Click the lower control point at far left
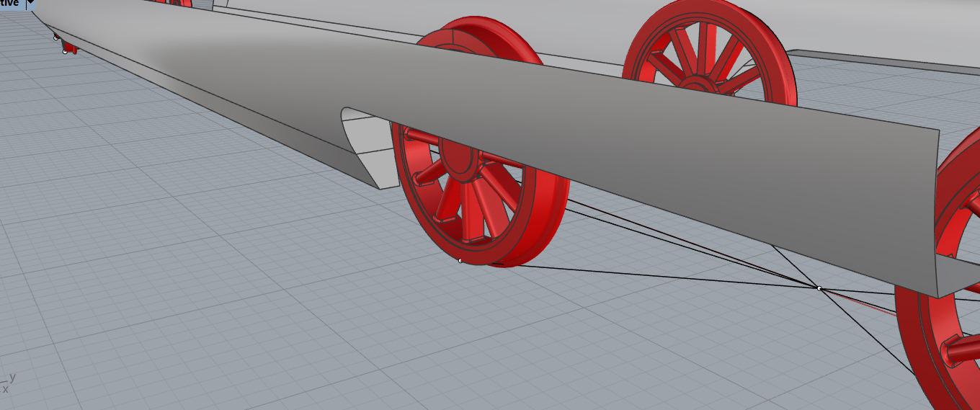 click(66, 52)
